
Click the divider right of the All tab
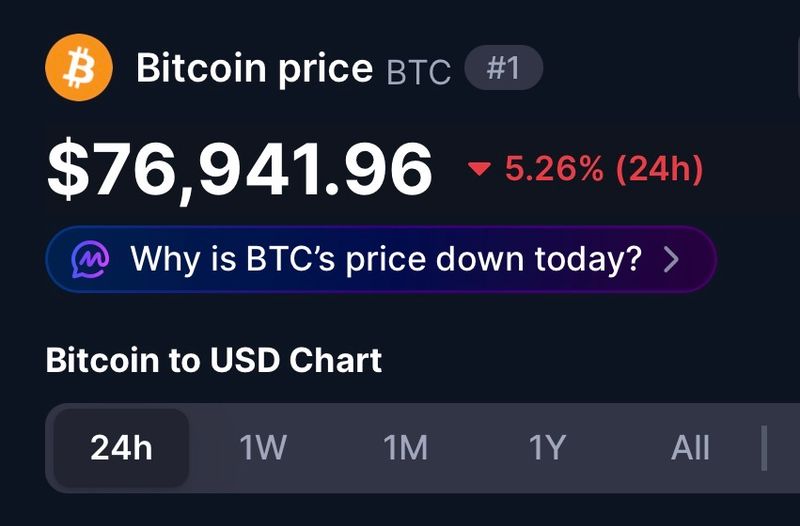(x=764, y=447)
